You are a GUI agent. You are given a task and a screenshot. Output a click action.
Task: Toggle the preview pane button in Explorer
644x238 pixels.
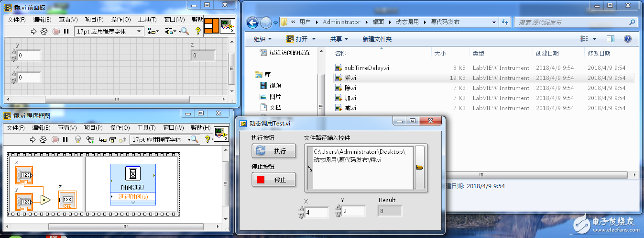[611, 39]
